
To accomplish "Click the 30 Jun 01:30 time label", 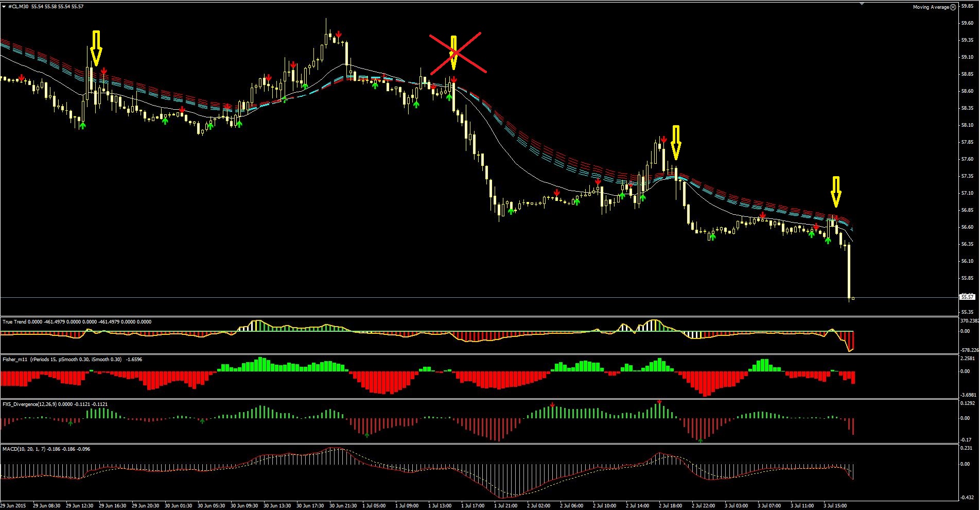I will click(178, 506).
